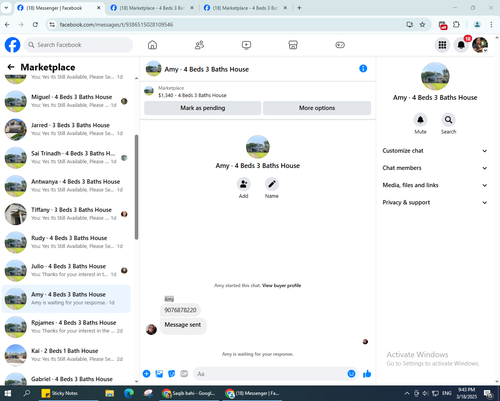The height and width of the screenshot is (401, 500).
Task: Attach a photo file in the composer
Action: tap(159, 374)
